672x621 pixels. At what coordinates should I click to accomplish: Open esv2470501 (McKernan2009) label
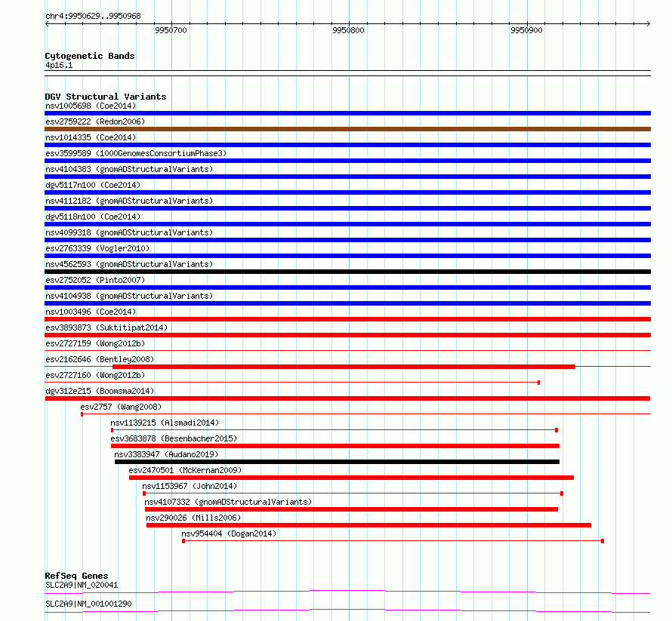[185, 470]
